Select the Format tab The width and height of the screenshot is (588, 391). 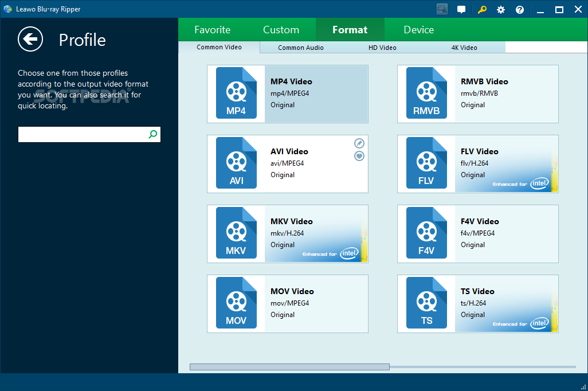350,30
